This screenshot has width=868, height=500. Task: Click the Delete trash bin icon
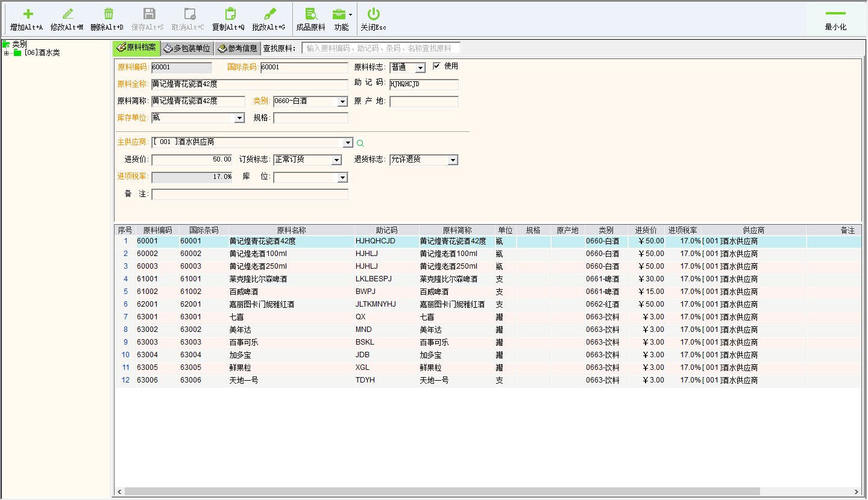[108, 14]
